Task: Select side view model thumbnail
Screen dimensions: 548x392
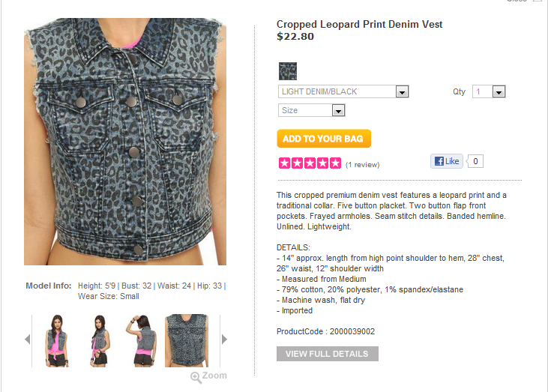Action: [x=100, y=340]
